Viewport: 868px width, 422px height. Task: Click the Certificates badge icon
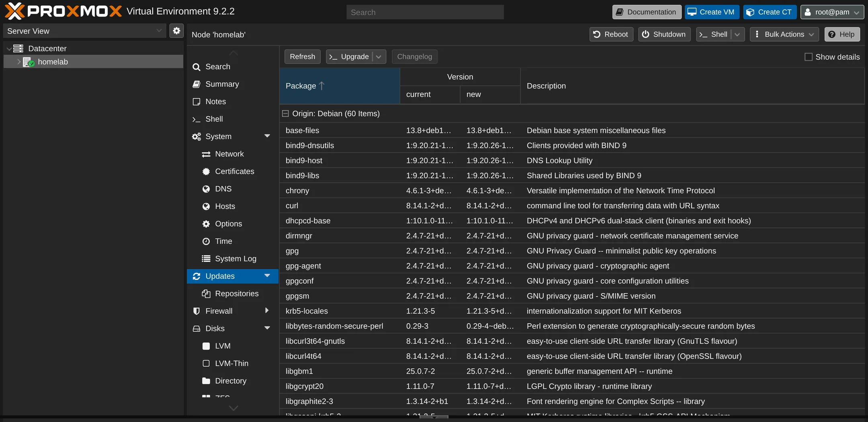point(206,171)
